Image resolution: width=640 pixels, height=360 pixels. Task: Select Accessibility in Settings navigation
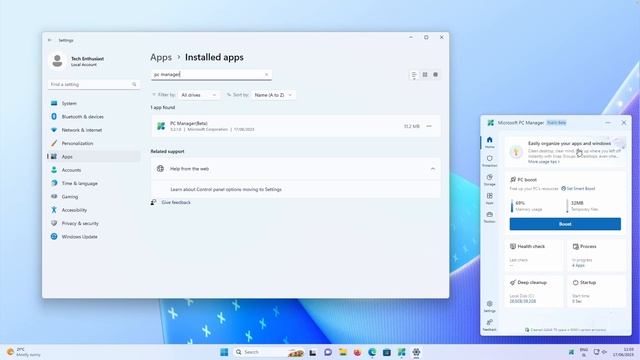tap(94, 210)
